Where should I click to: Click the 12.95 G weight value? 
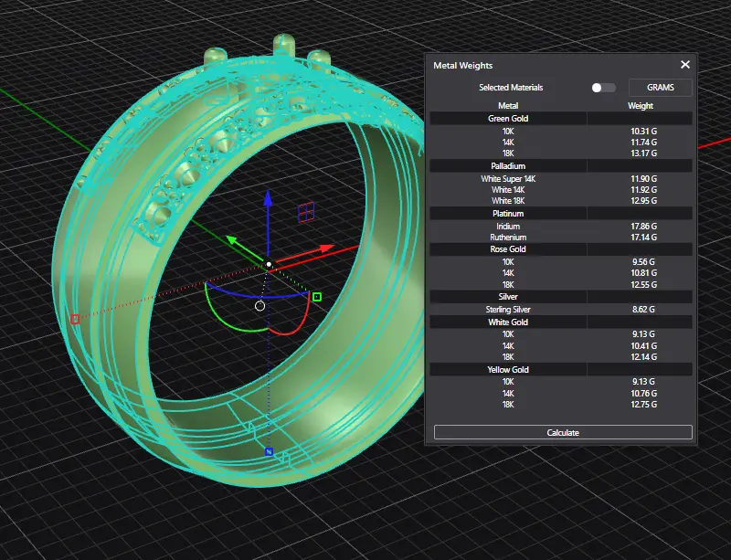pyautogui.click(x=643, y=201)
